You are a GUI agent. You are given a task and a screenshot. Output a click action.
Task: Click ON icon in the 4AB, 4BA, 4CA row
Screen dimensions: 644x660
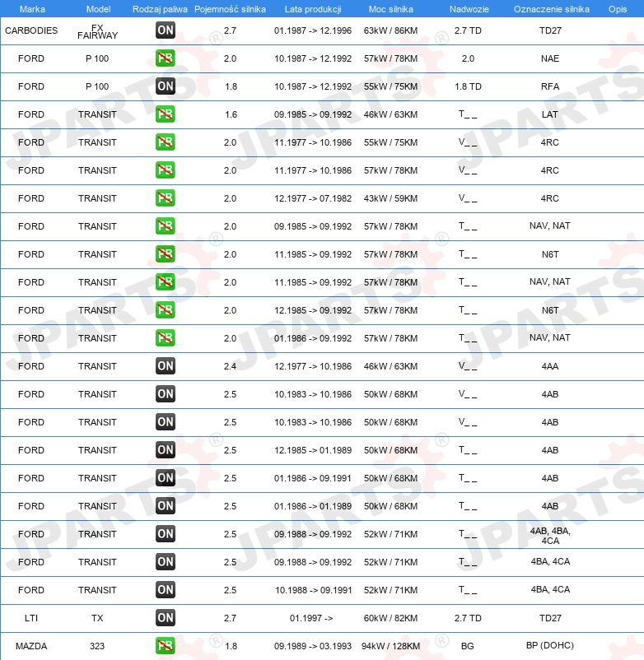[165, 534]
